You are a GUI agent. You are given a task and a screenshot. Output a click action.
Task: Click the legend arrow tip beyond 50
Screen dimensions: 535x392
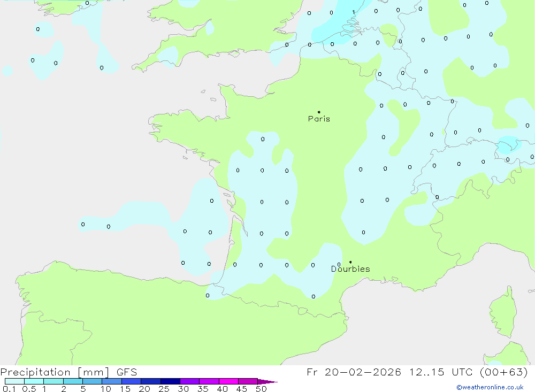coord(268,382)
